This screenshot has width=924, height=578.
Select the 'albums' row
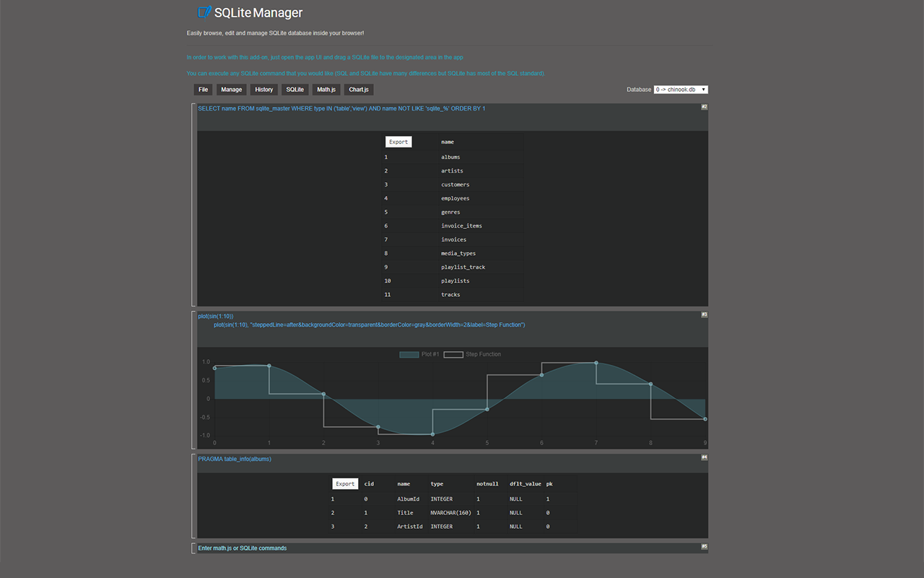[453, 157]
